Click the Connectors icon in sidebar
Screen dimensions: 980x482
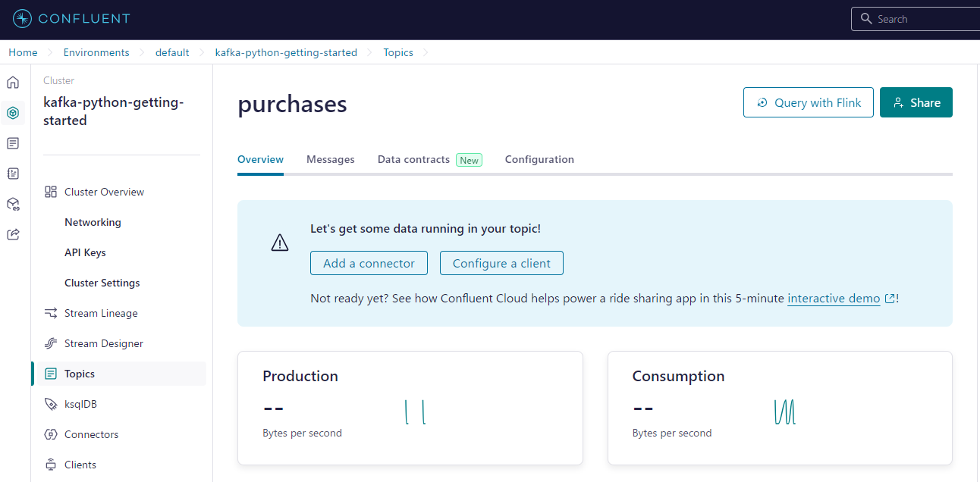point(51,434)
